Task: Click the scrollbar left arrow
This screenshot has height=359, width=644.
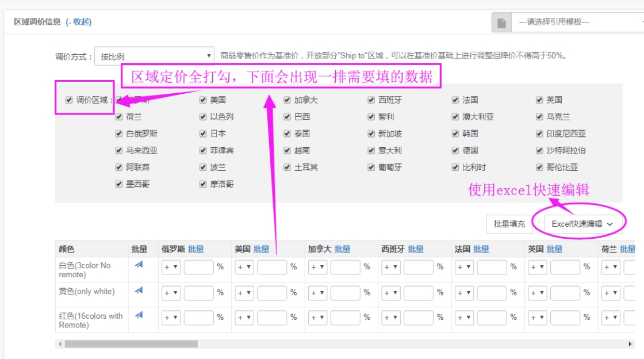Action: click(x=60, y=344)
